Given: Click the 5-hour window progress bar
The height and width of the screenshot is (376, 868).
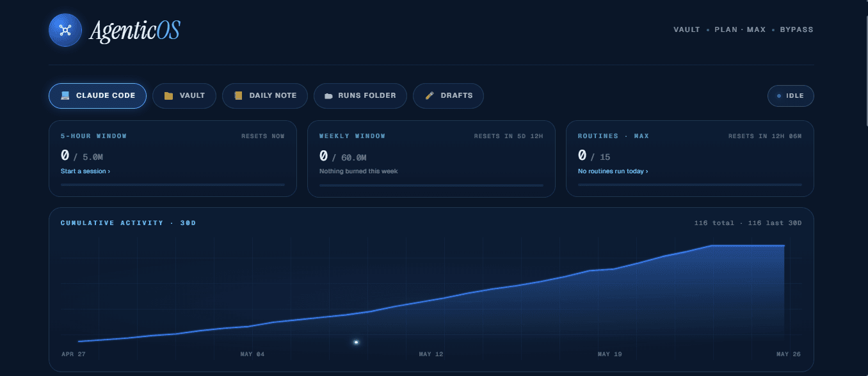Looking at the screenshot, I should click(173, 185).
